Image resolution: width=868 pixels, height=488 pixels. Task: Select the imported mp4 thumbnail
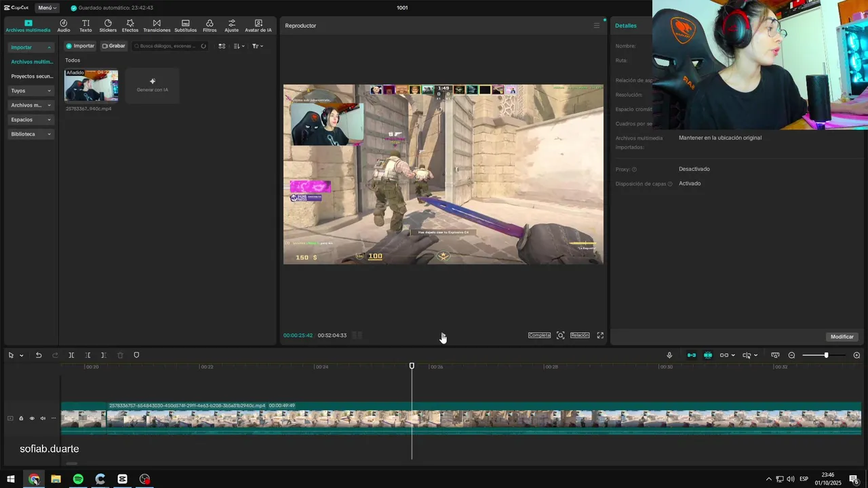tap(91, 85)
